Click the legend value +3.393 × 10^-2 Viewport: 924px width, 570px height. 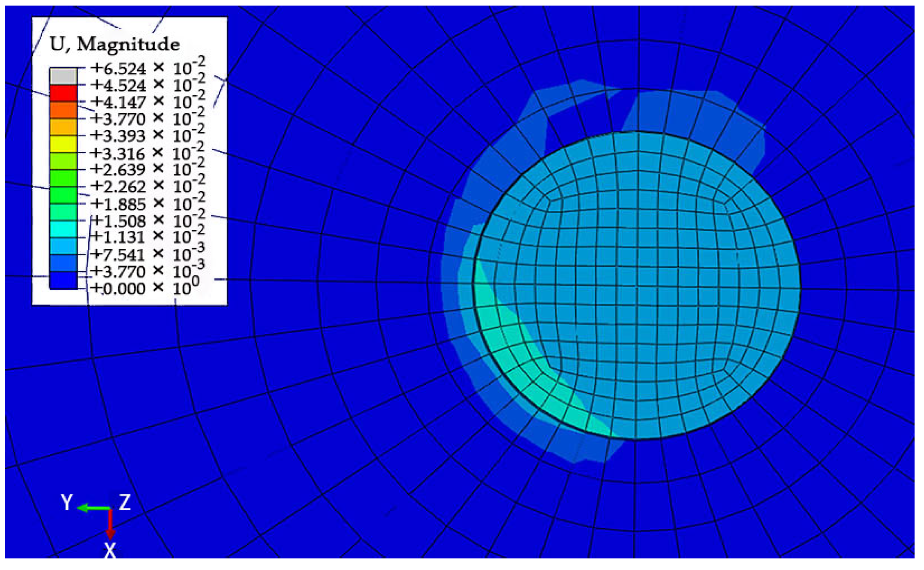point(148,135)
